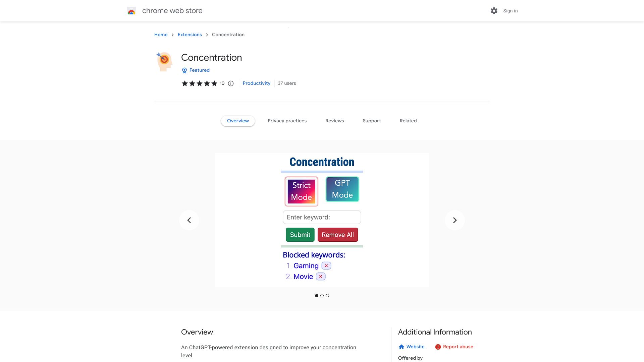Viewport: 644px width, 362px height.
Task: Open the Support tab
Action: (372, 121)
